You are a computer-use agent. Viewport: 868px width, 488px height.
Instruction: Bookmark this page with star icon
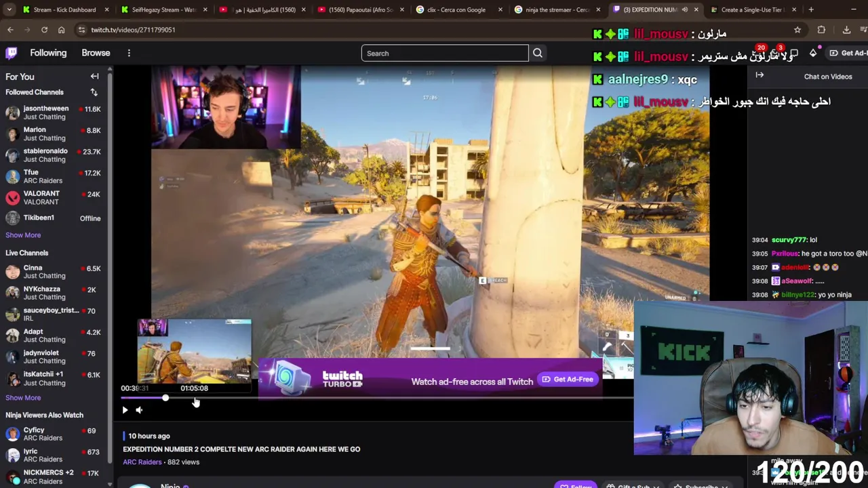797,30
